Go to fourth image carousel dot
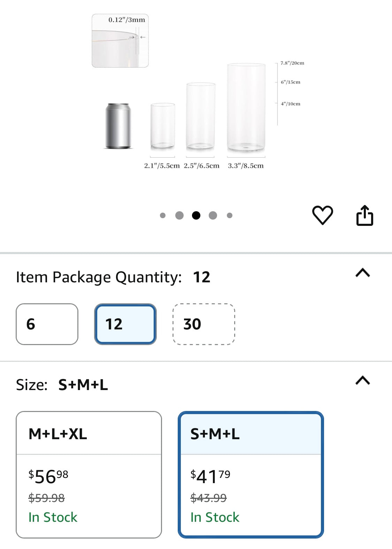The image size is (392, 549). tap(213, 215)
